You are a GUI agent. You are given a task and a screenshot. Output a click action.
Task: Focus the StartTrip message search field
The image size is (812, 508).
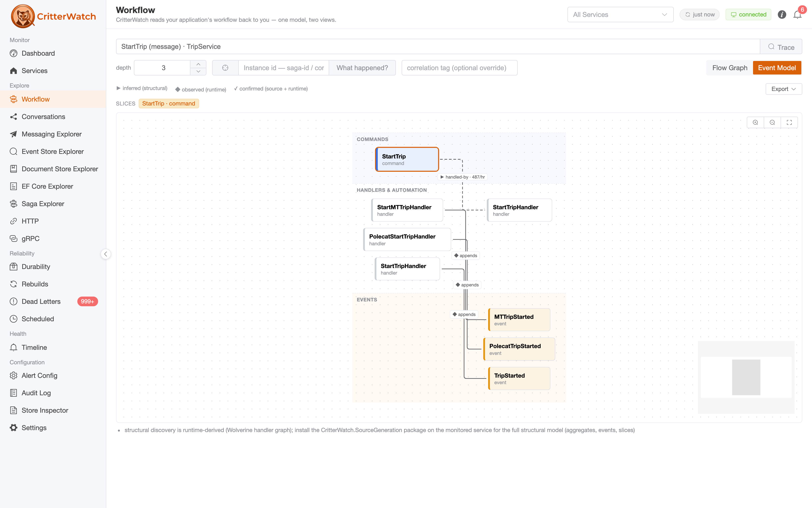(438, 47)
